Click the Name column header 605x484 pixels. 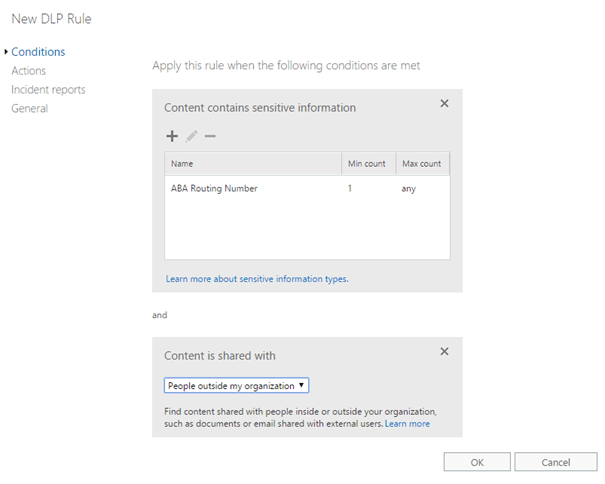182,163
